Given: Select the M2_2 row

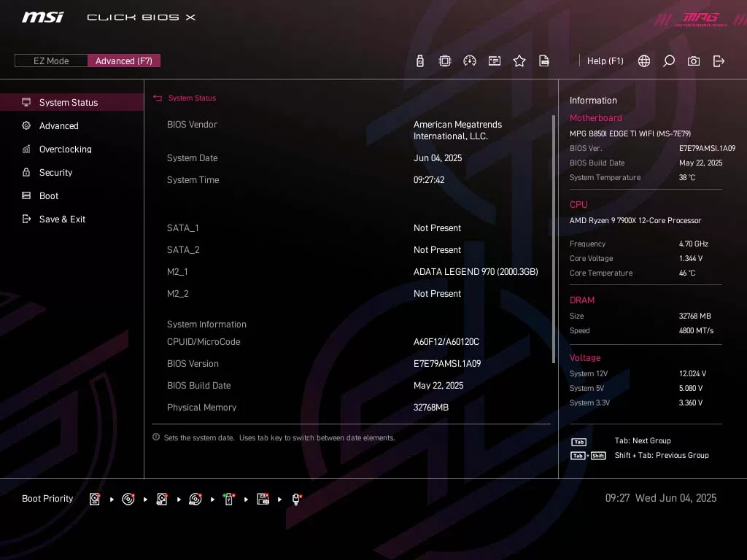Looking at the screenshot, I should point(352,294).
